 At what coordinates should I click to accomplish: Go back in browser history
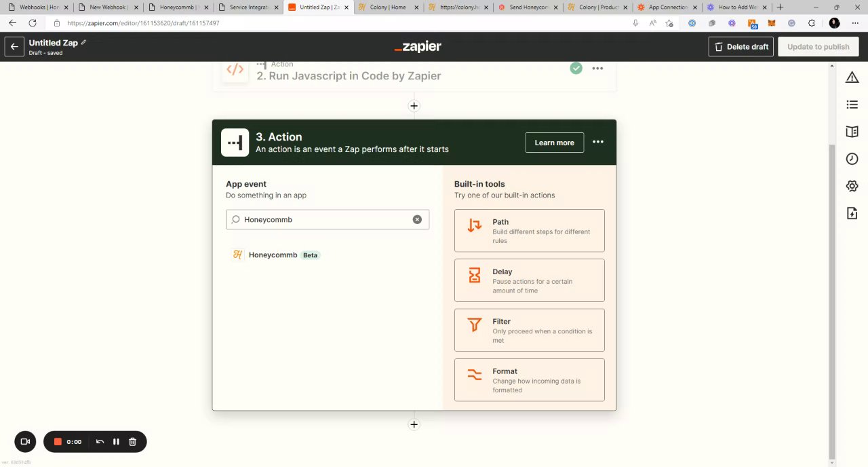pyautogui.click(x=12, y=23)
